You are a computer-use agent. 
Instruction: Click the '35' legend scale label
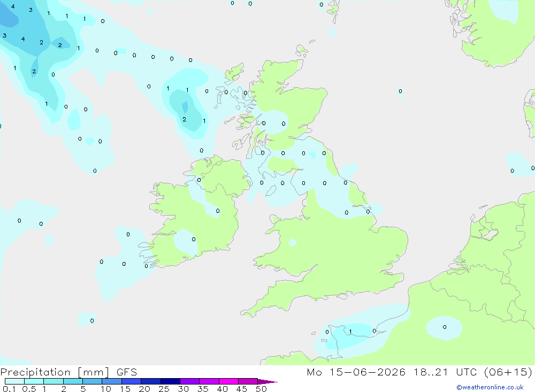click(203, 389)
